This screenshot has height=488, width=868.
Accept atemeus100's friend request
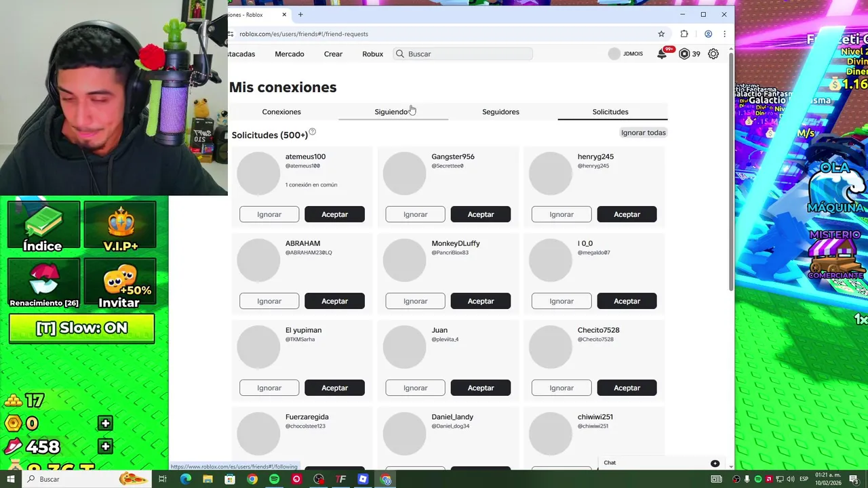tap(334, 214)
